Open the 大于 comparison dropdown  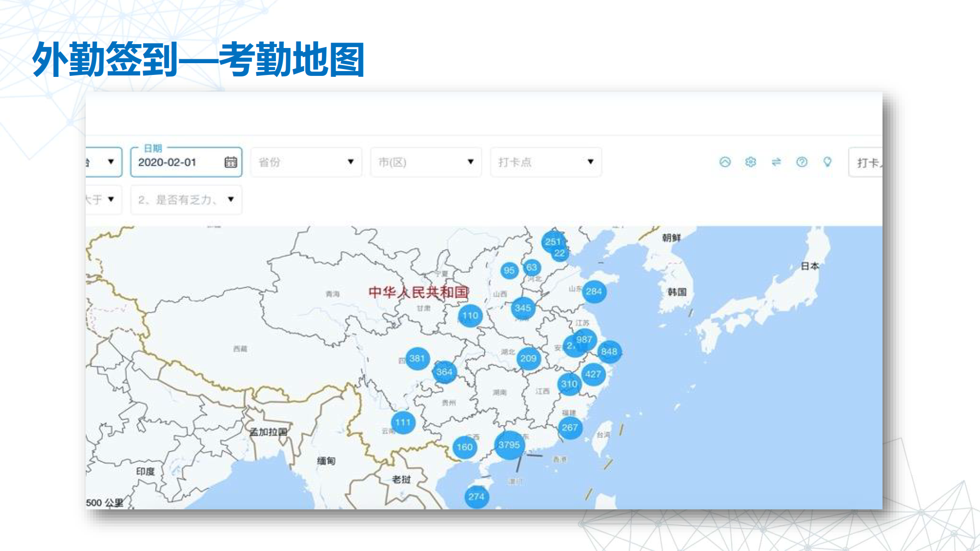103,199
